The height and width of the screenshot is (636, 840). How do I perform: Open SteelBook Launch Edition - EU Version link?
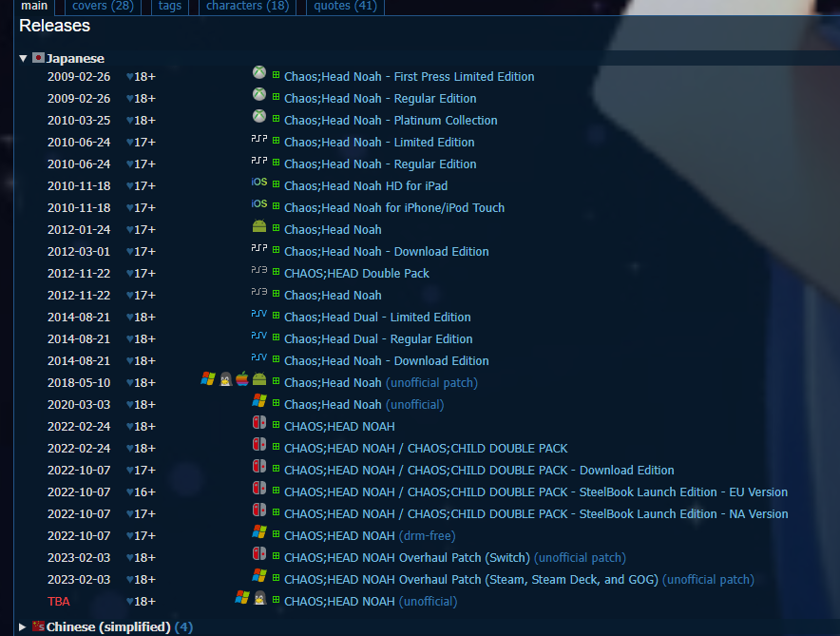click(x=536, y=492)
